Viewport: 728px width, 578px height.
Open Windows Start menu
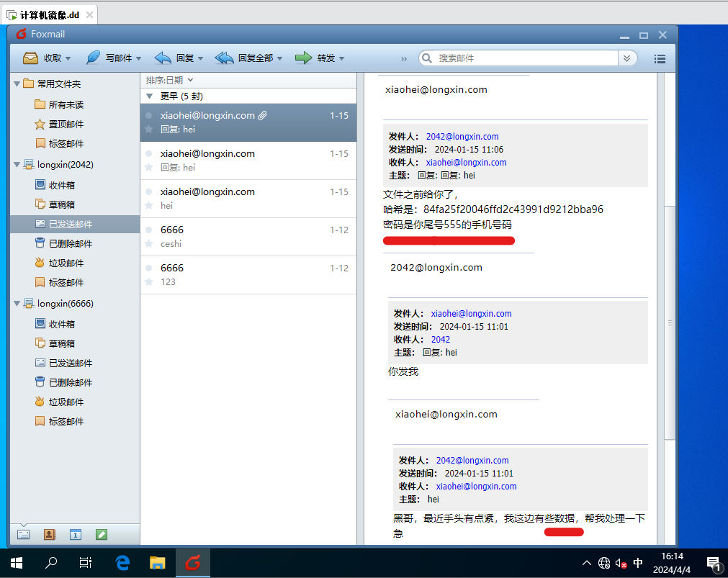(x=17, y=563)
